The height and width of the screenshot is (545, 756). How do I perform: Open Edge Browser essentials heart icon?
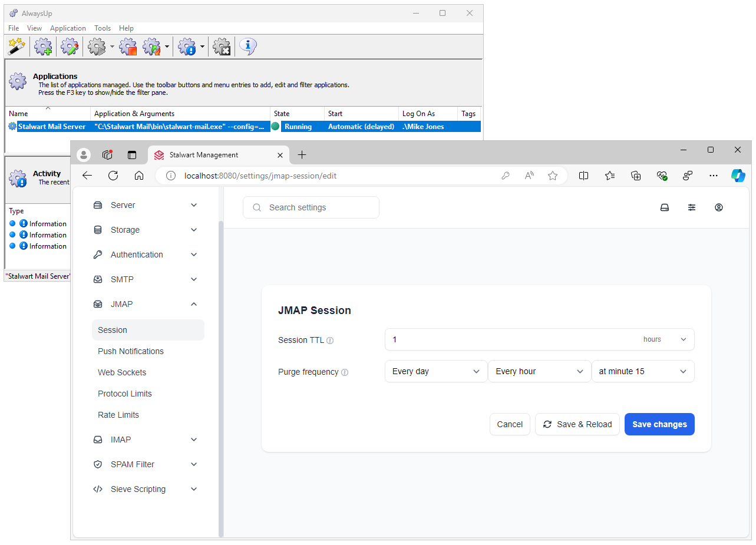pos(662,176)
